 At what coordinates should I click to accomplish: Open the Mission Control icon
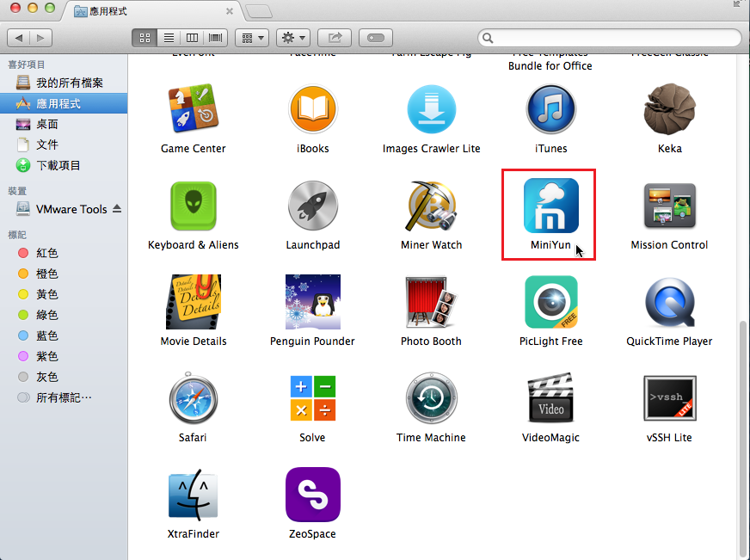670,206
